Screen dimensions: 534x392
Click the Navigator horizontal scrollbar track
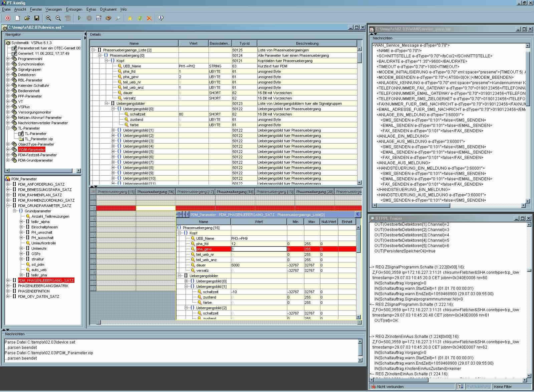tap(40, 171)
